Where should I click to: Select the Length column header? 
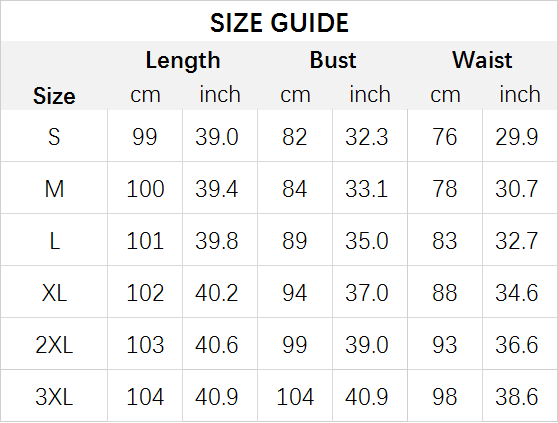[183, 60]
